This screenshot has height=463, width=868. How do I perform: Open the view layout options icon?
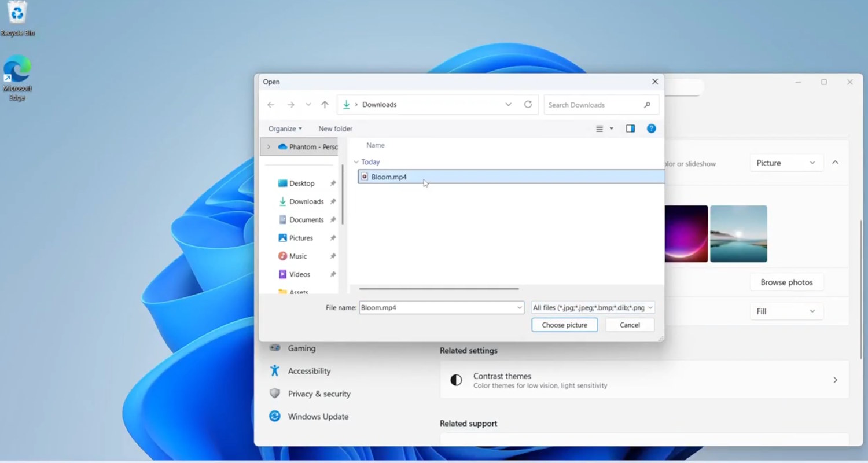[600, 128]
